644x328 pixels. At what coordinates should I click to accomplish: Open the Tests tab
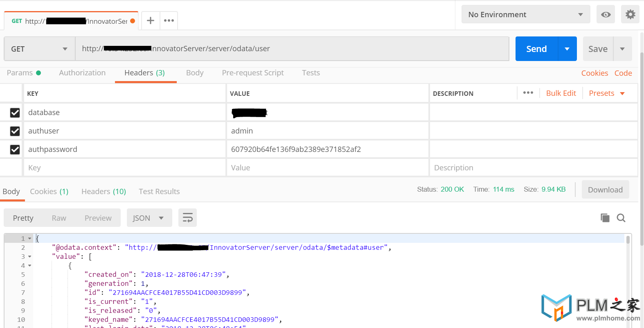coord(311,73)
